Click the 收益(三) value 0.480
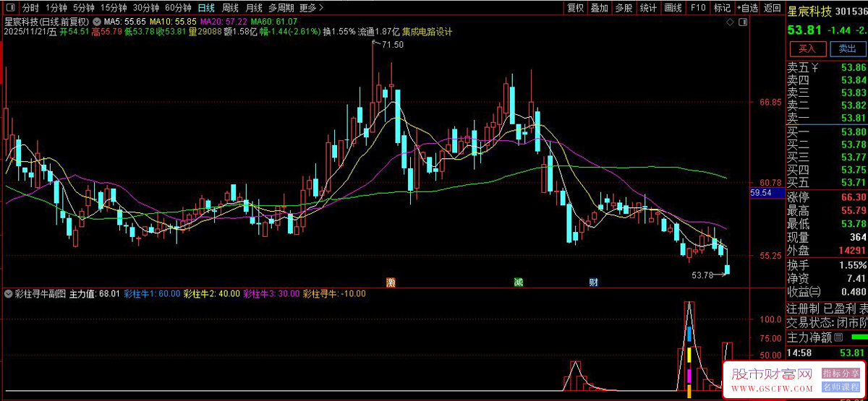The image size is (868, 401). click(854, 292)
